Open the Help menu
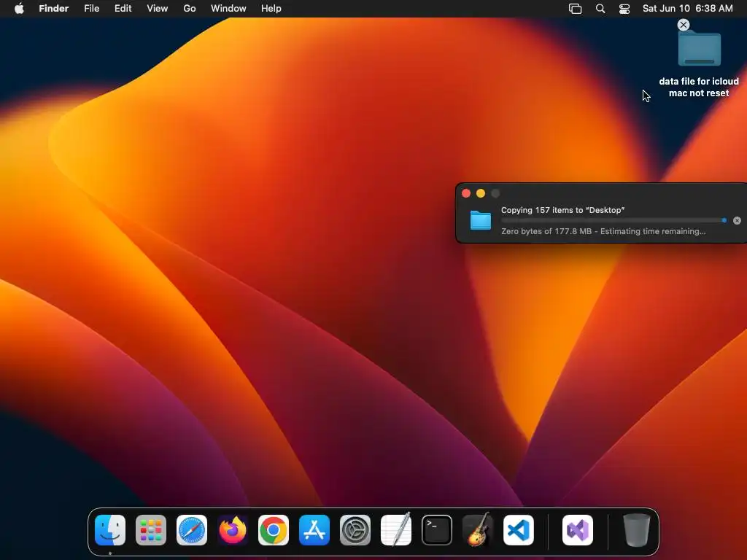This screenshot has height=560, width=747. 271,9
